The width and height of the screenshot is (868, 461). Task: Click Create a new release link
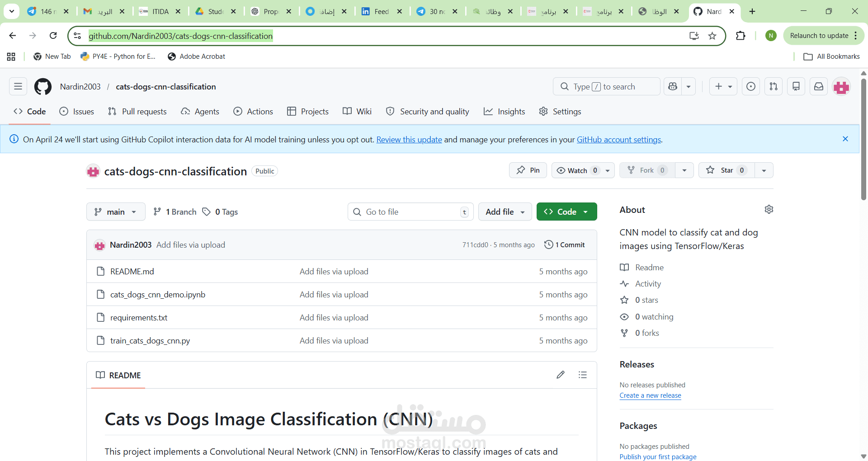[650, 395]
